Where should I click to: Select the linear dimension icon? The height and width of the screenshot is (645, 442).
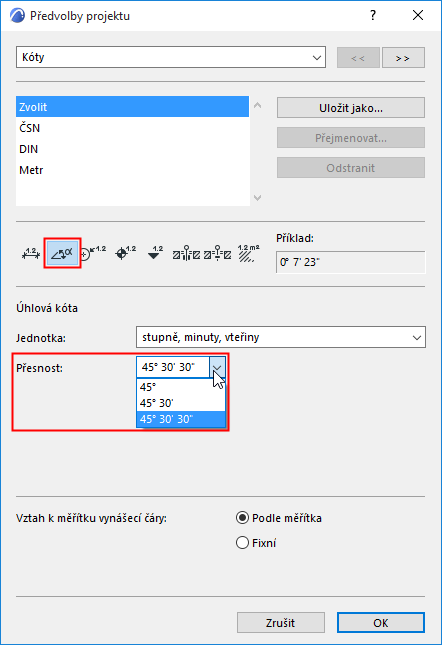[31, 253]
